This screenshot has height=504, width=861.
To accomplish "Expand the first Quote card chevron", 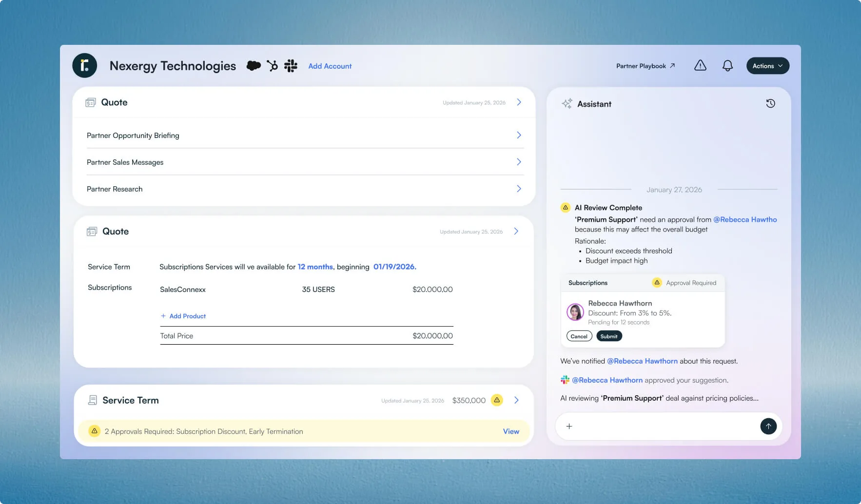I will [x=519, y=102].
